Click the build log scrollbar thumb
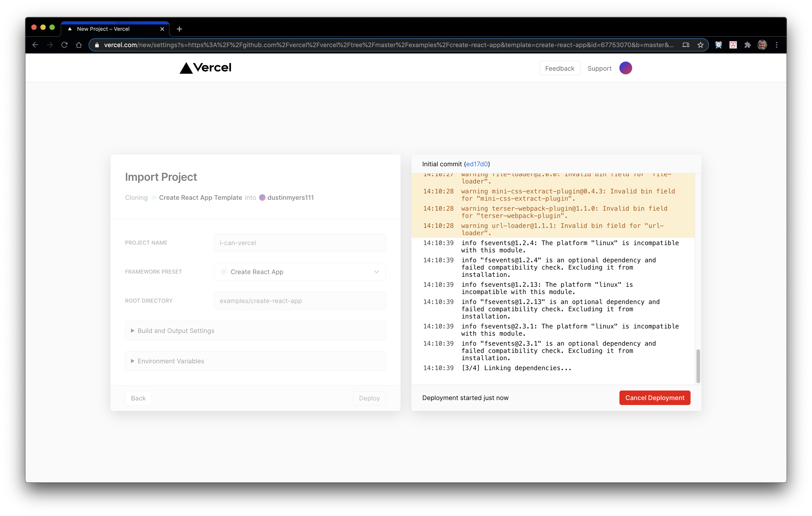812x516 pixels. [698, 366]
